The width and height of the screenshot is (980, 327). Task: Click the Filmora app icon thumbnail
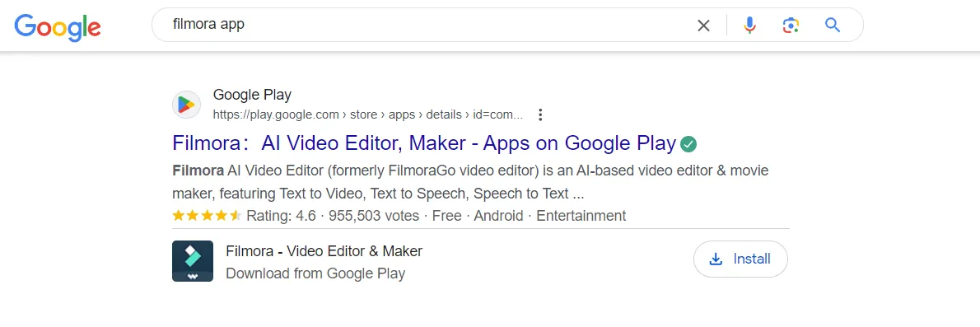pyautogui.click(x=193, y=261)
